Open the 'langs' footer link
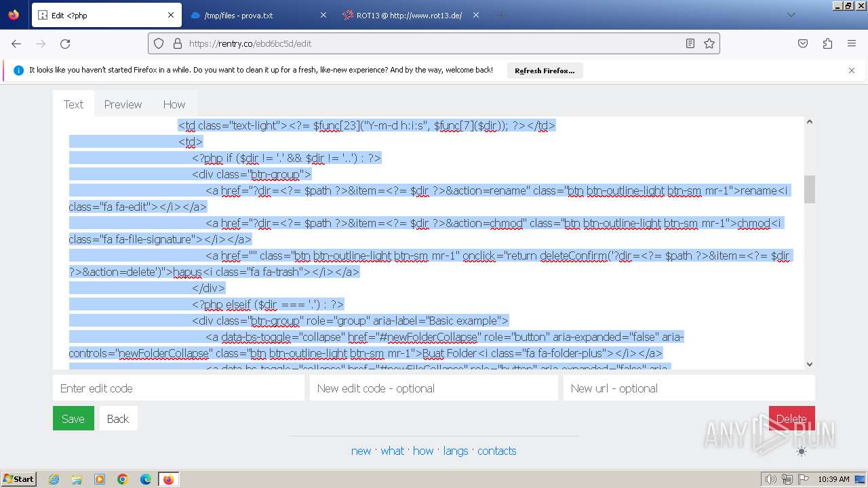868x488 pixels. pyautogui.click(x=456, y=451)
